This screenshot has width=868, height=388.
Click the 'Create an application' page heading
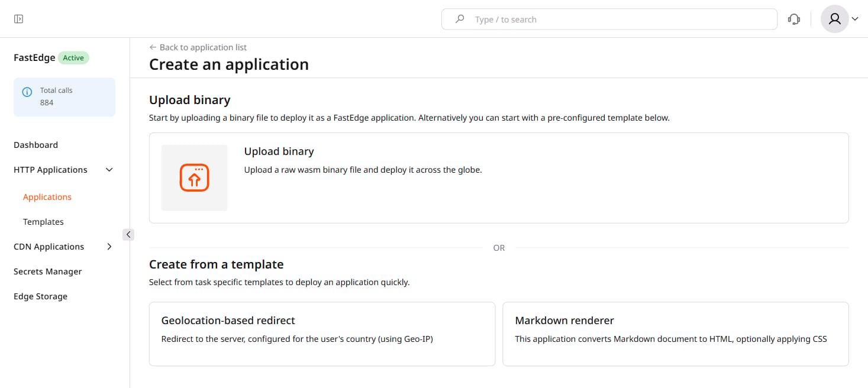coord(229,64)
